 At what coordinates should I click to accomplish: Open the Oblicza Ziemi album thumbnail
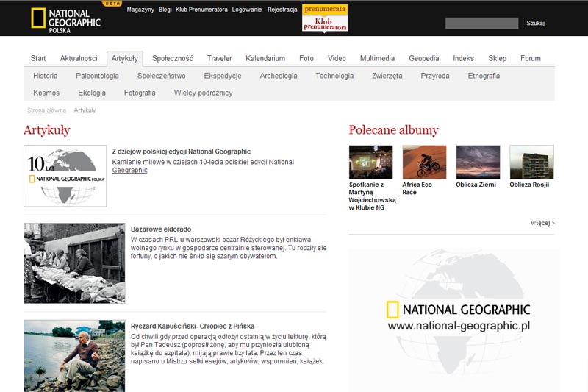(x=478, y=162)
